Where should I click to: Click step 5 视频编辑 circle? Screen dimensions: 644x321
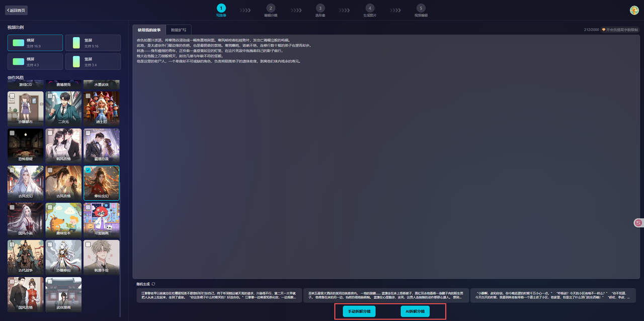[x=421, y=8]
